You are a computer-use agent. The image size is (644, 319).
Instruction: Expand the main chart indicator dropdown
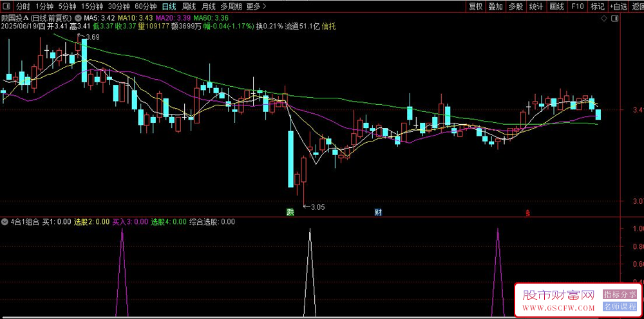coord(78,18)
